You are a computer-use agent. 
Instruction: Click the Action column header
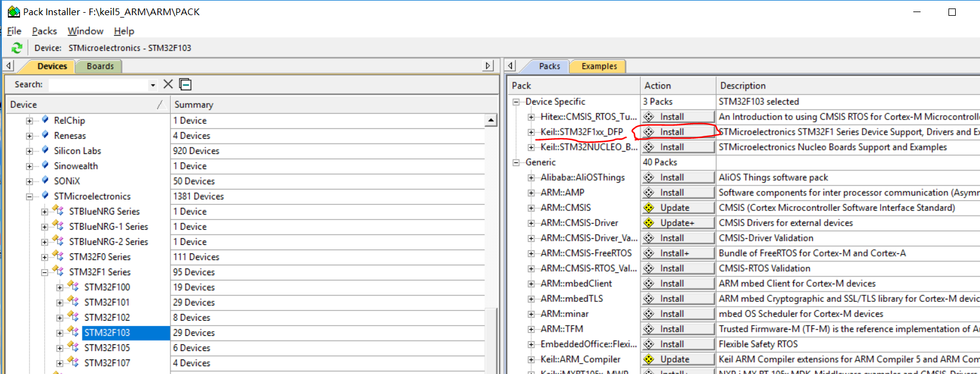pyautogui.click(x=678, y=85)
